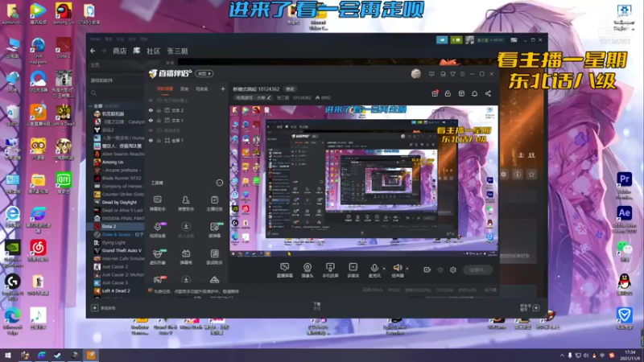Open Steam 库 library tab
This screenshot has height=362, width=644.
136,51
